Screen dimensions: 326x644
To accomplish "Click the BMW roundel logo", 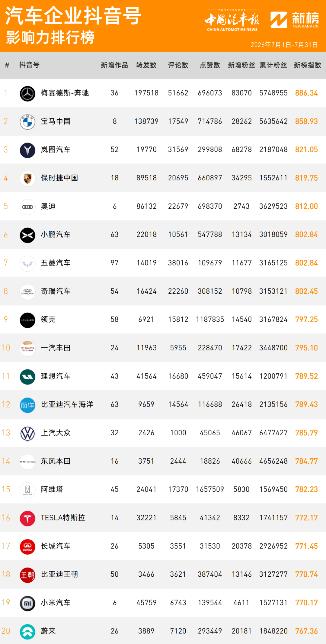I will [27, 122].
